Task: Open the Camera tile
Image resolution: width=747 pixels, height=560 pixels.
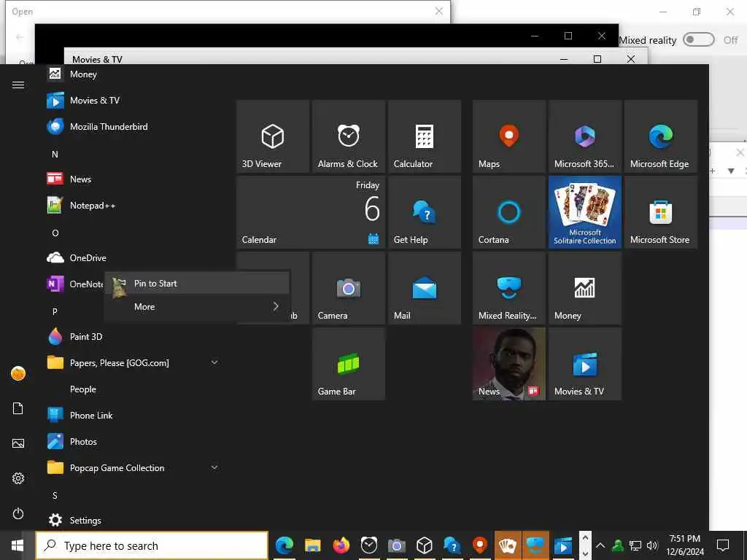Action: 348,288
